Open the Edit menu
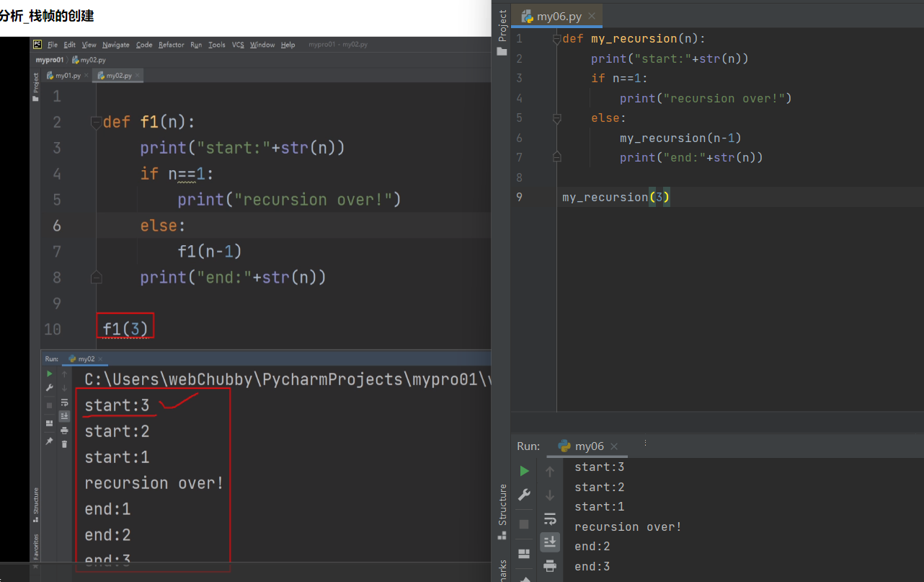This screenshot has width=924, height=582. (x=70, y=45)
